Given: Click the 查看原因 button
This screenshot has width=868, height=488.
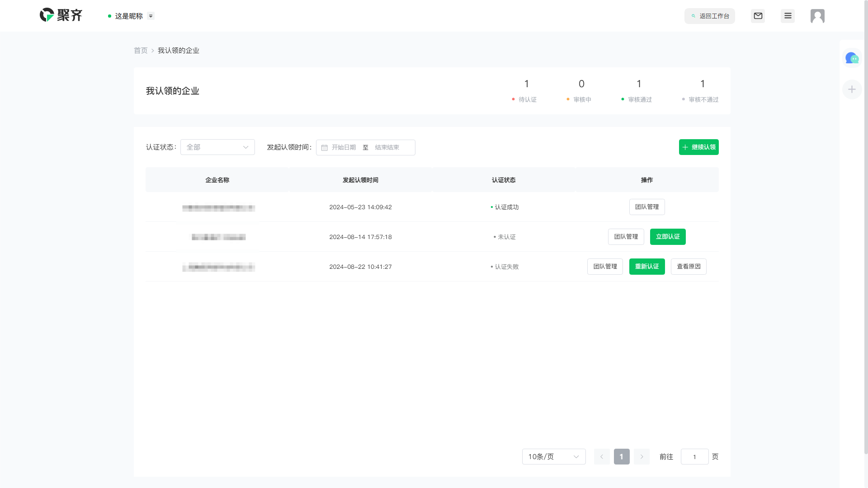Looking at the screenshot, I should 689,267.
